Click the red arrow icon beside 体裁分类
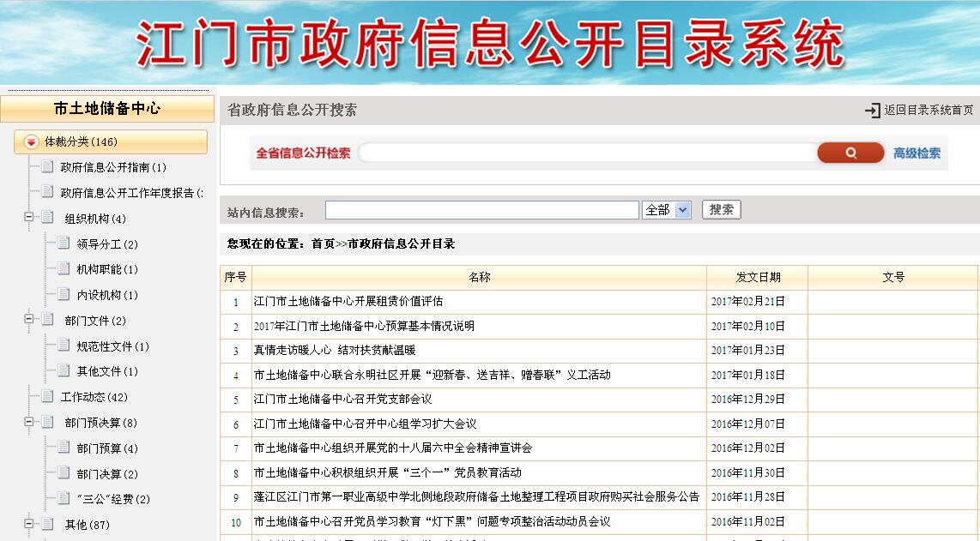This screenshot has width=980, height=541. (31, 141)
